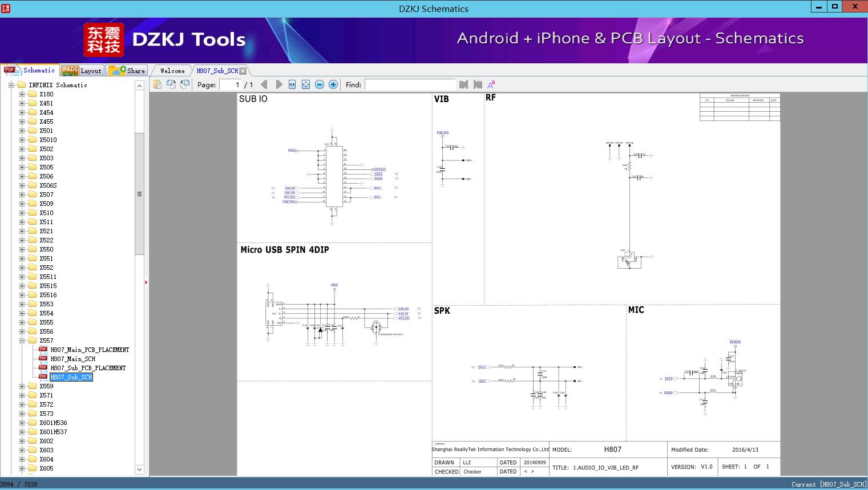The height and width of the screenshot is (490, 868).
Task: Select the fit-to-width zoom icon
Action: [x=292, y=84]
